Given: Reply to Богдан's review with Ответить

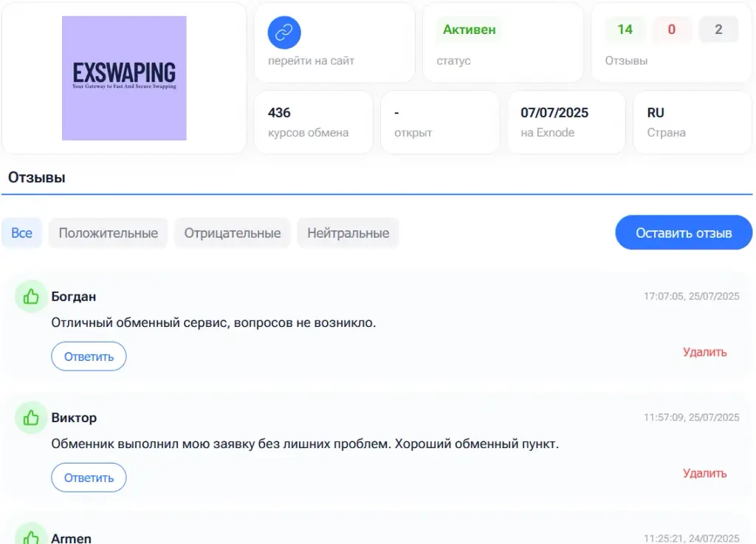Looking at the screenshot, I should click(x=89, y=357).
